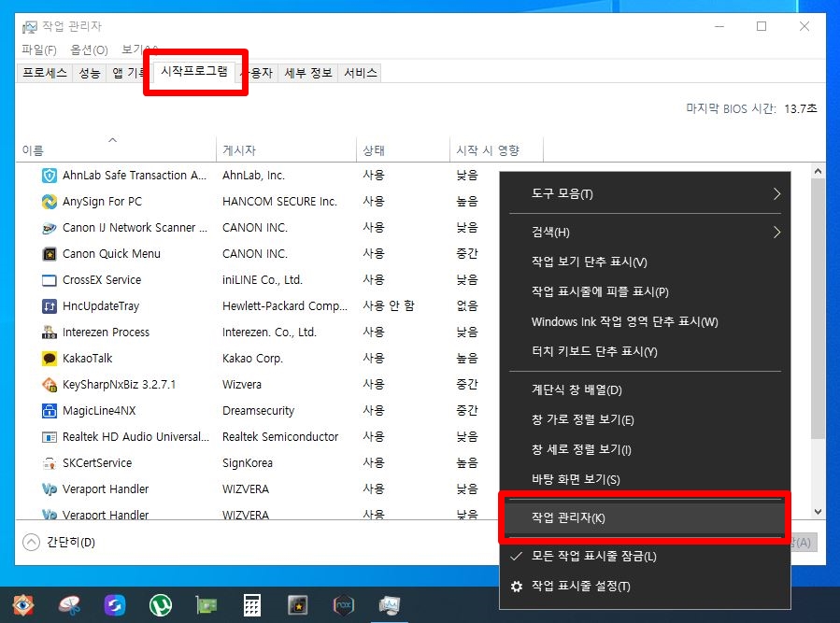Choose 바탕 화면 보기(S)
This screenshot has width=840, height=623.
pos(645,480)
